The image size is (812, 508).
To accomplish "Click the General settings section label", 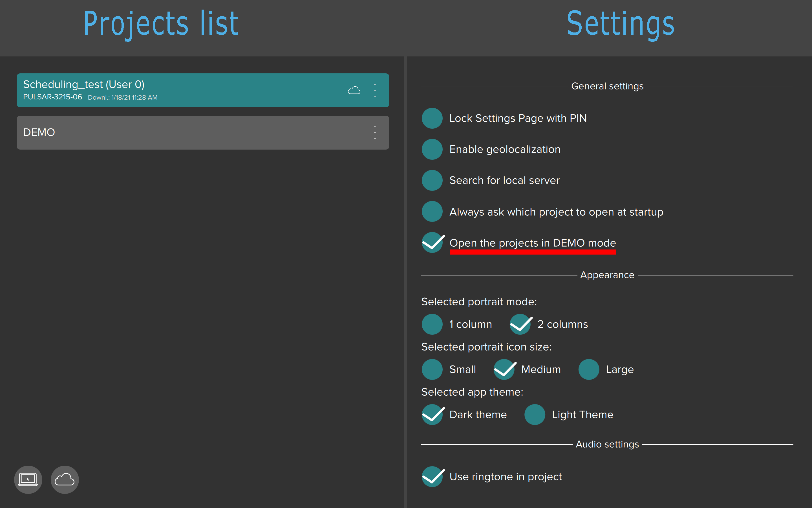I will coord(607,86).
